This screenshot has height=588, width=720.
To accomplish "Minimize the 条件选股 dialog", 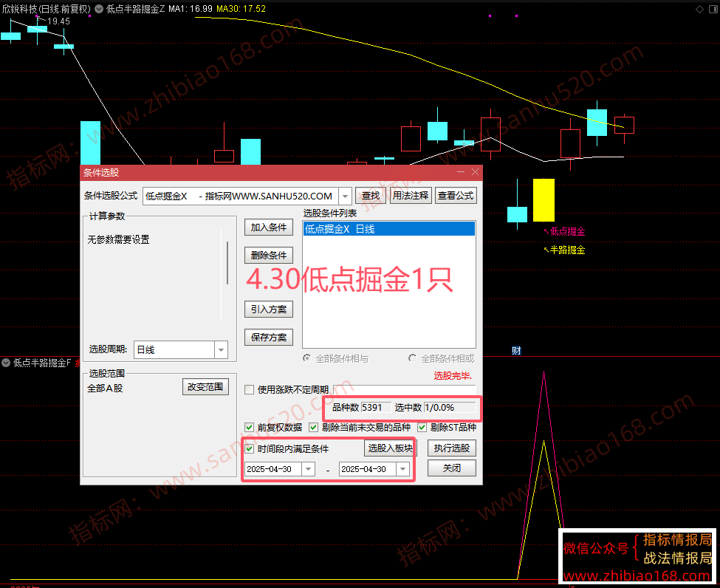I will point(461,172).
